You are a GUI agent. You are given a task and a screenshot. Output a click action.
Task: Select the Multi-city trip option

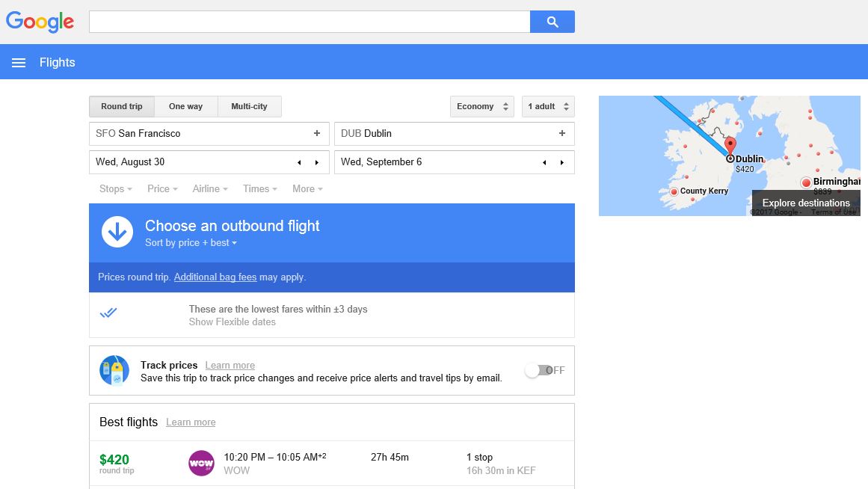pos(249,106)
